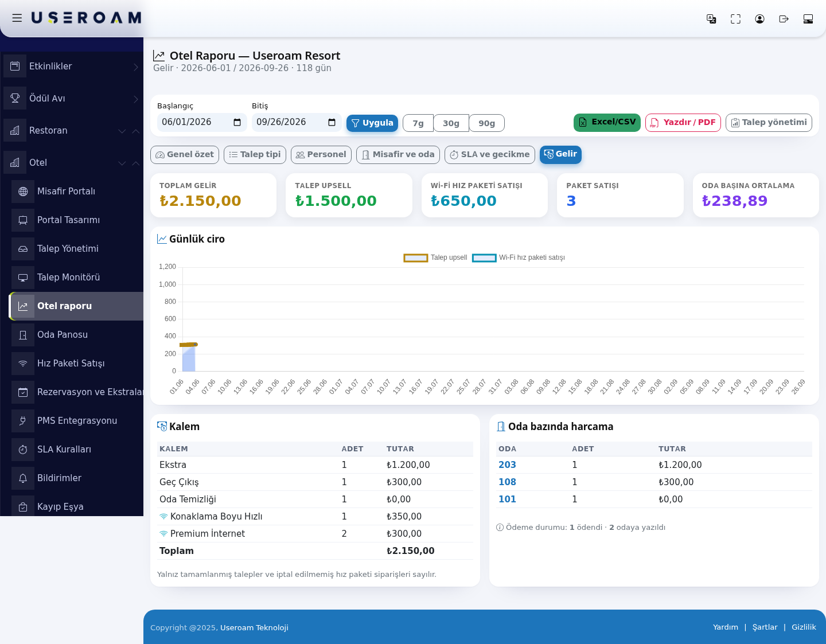Click the SLA Kuralları stopwatch icon
The width and height of the screenshot is (826, 644).
(23, 450)
